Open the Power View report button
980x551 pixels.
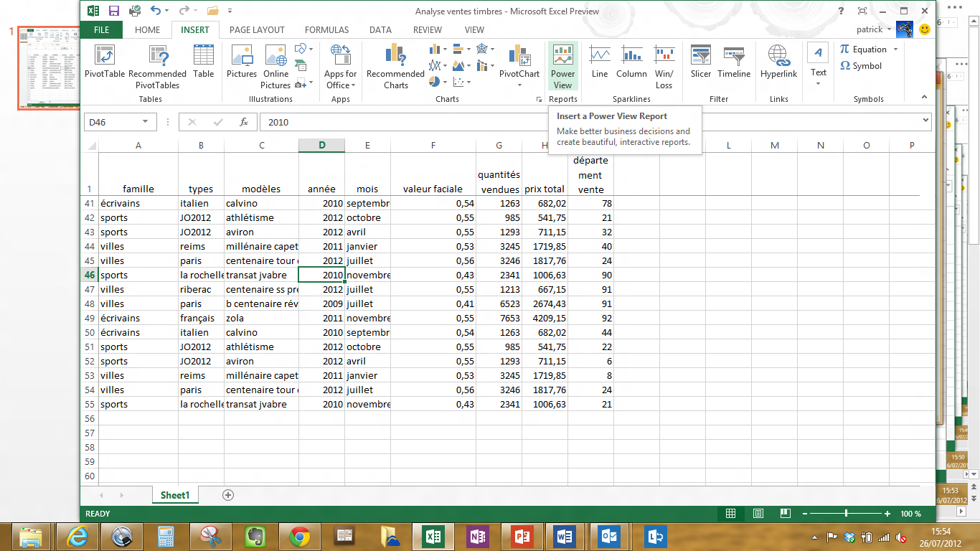[563, 65]
